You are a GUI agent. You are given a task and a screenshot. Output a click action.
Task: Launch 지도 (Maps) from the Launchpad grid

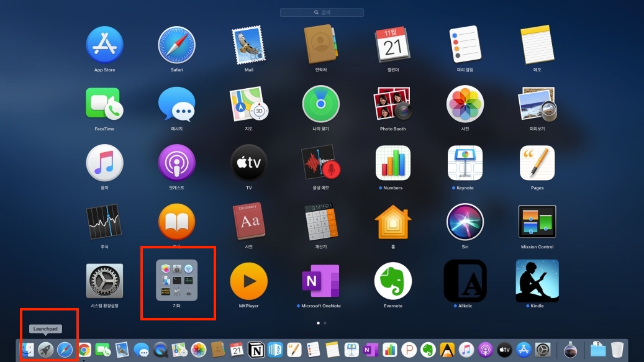[248, 104]
